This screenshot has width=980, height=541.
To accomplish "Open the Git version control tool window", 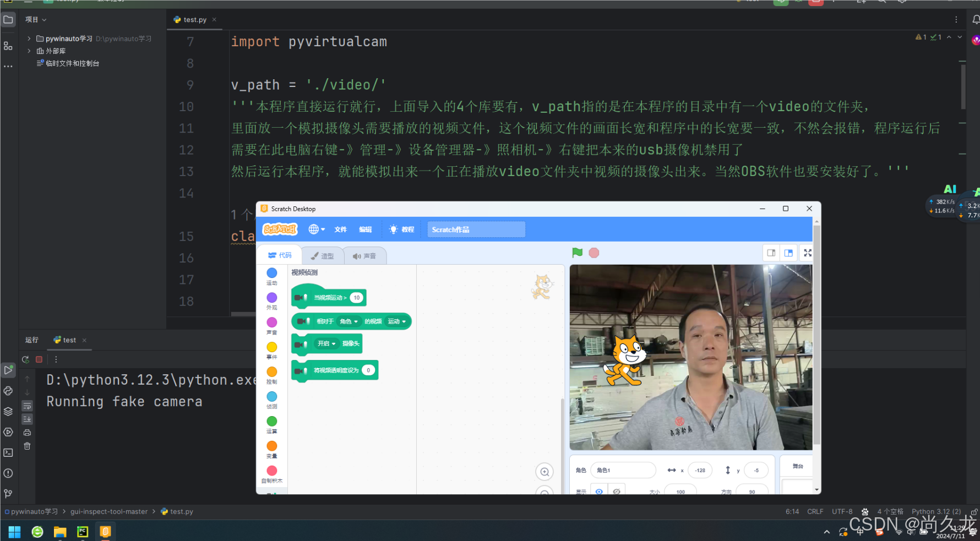I will tap(8, 494).
